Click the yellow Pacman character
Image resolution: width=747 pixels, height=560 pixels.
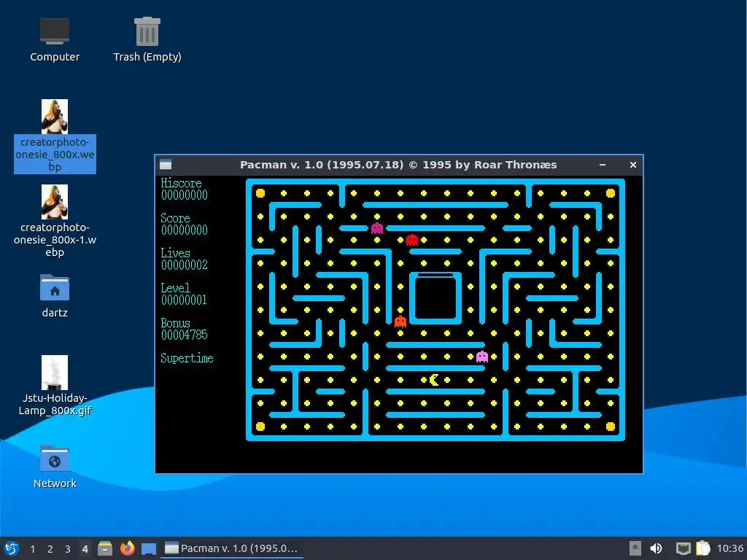pyautogui.click(x=434, y=379)
